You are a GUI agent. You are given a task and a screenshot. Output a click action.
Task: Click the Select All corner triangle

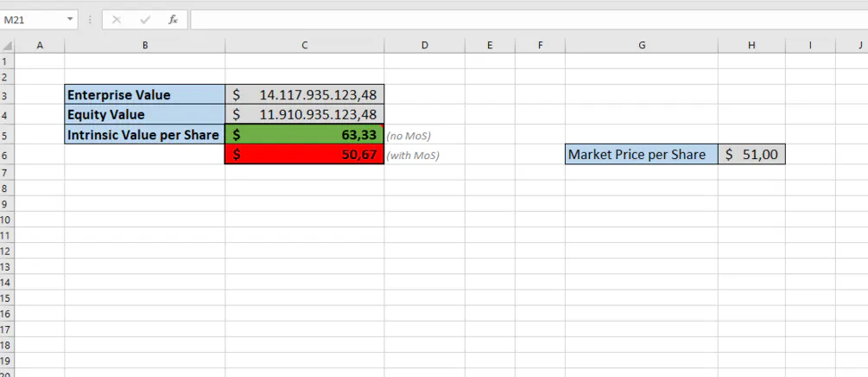(x=7, y=46)
